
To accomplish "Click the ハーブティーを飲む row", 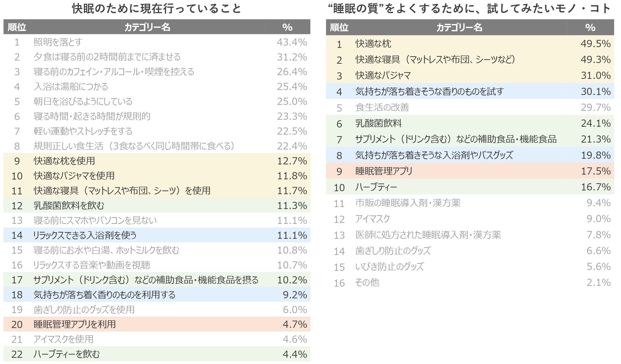I will (157, 354).
